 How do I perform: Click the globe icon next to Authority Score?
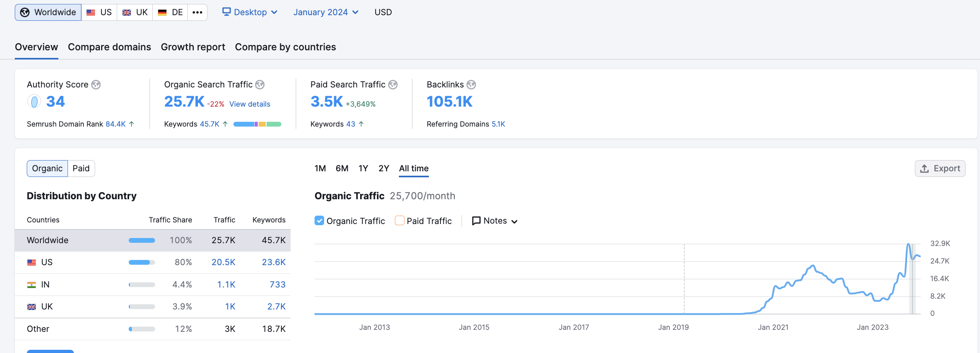click(x=96, y=85)
